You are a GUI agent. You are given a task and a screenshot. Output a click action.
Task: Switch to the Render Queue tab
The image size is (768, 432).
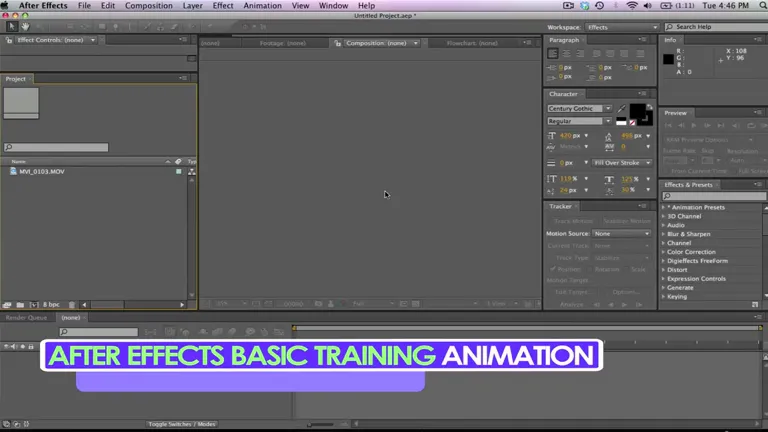(x=26, y=317)
